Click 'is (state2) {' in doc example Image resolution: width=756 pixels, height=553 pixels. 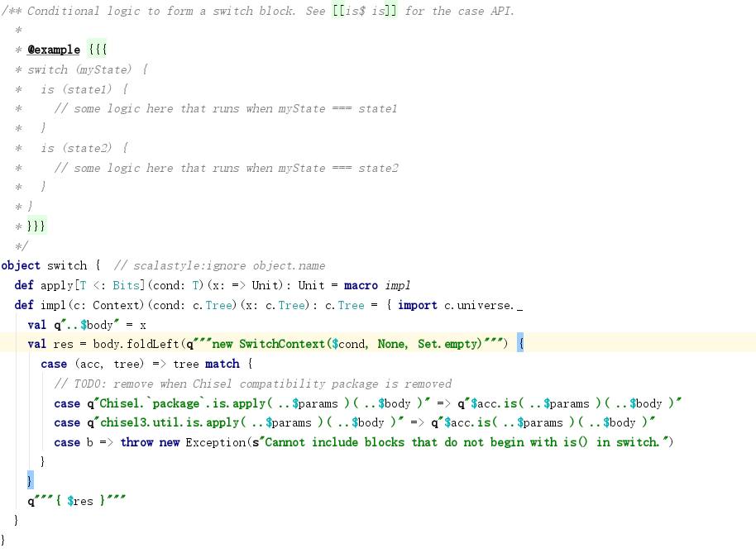click(x=84, y=148)
